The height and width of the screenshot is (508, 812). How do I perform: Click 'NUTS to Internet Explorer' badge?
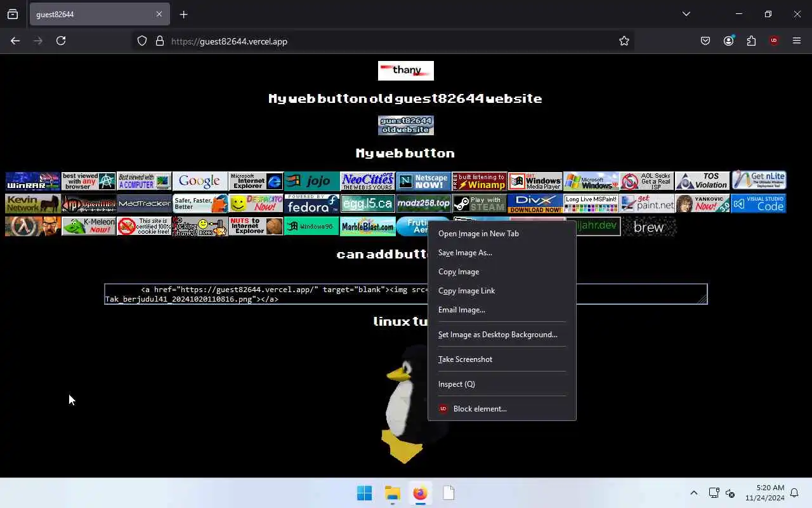click(256, 227)
